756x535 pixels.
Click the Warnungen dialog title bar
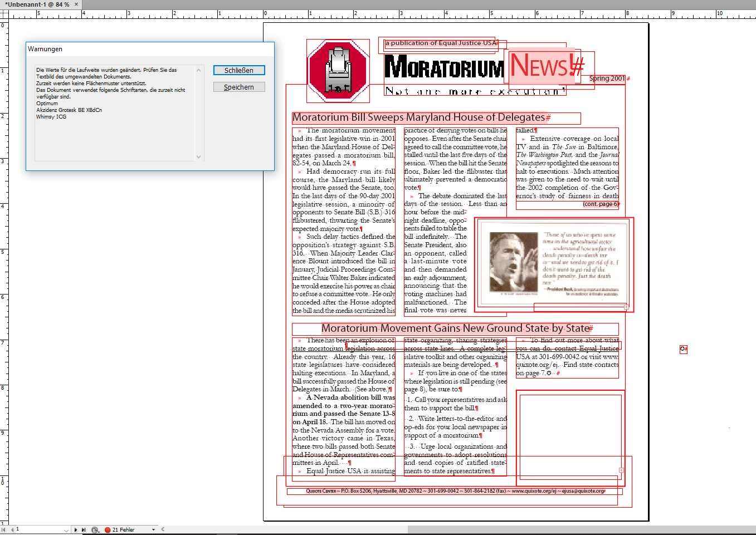[x=150, y=49]
